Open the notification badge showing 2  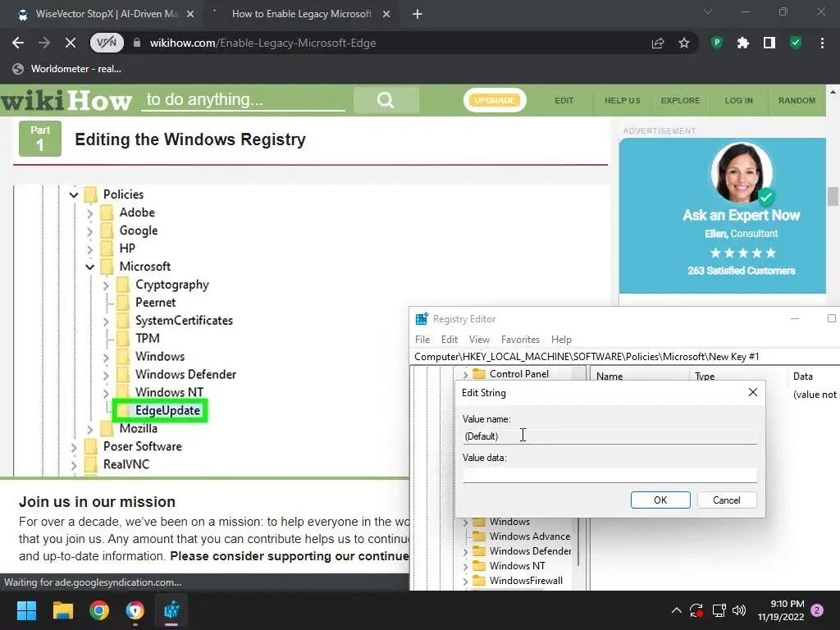[x=817, y=610]
